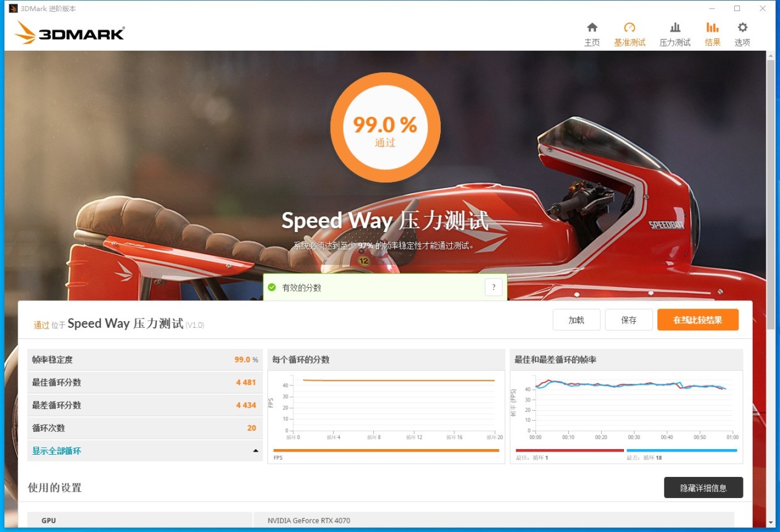The height and width of the screenshot is (532, 780).
Task: Click the 99.0 % score circle
Action: (385, 127)
